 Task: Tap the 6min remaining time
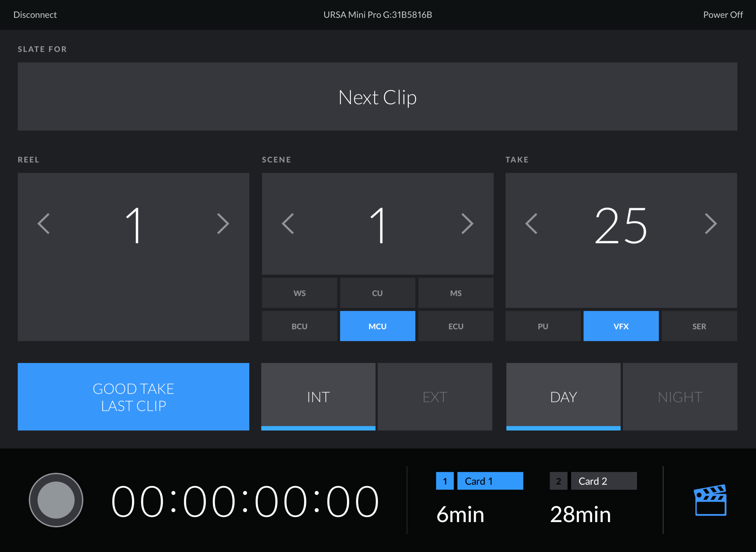click(x=460, y=514)
